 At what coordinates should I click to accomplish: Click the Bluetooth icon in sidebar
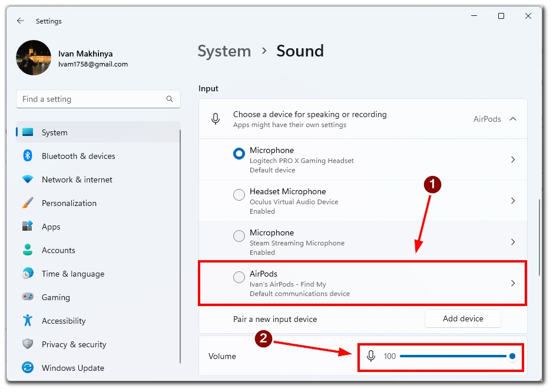(28, 155)
